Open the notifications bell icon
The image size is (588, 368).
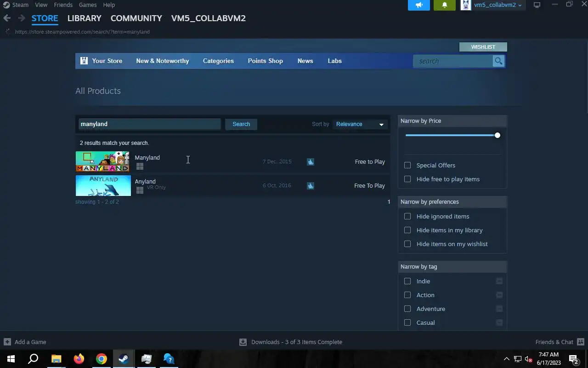coord(445,5)
